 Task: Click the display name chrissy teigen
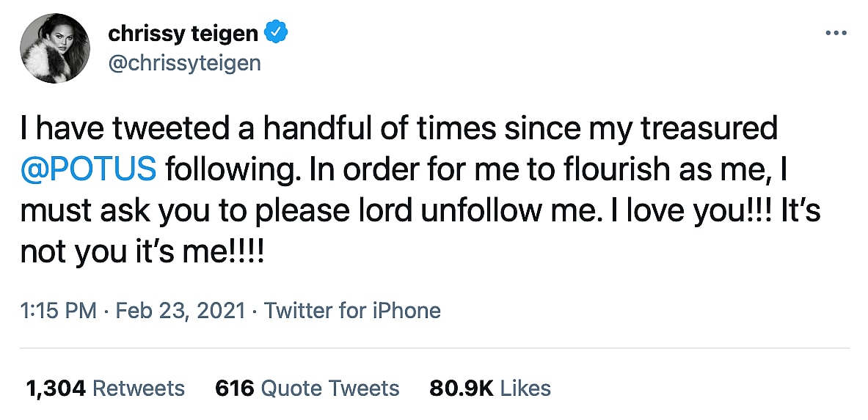(183, 33)
